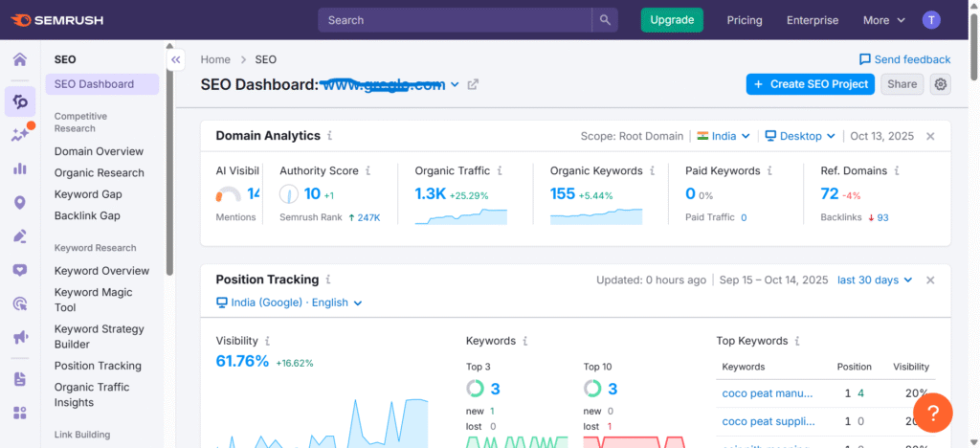
Task: Close the Domain Analytics widget
Action: (x=930, y=136)
